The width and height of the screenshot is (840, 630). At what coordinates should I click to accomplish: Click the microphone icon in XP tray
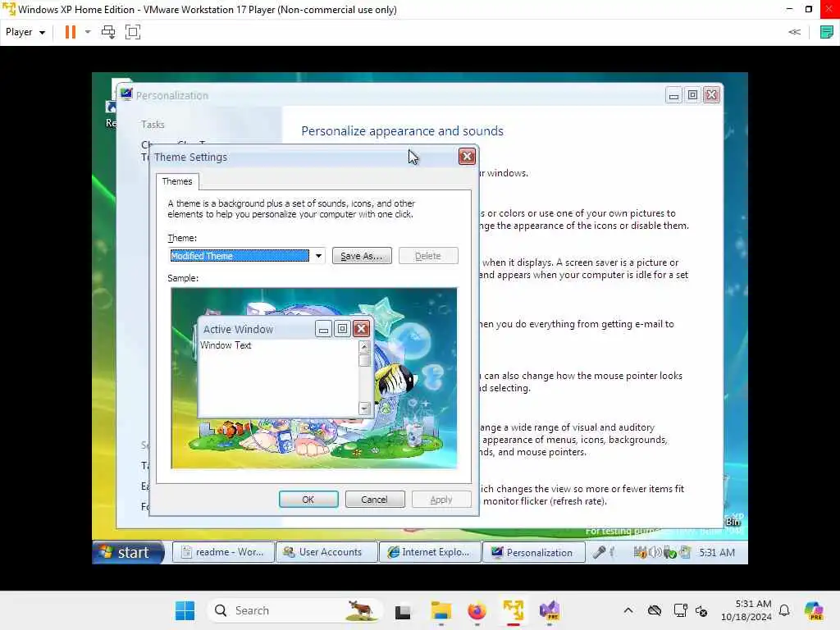pyautogui.click(x=599, y=552)
